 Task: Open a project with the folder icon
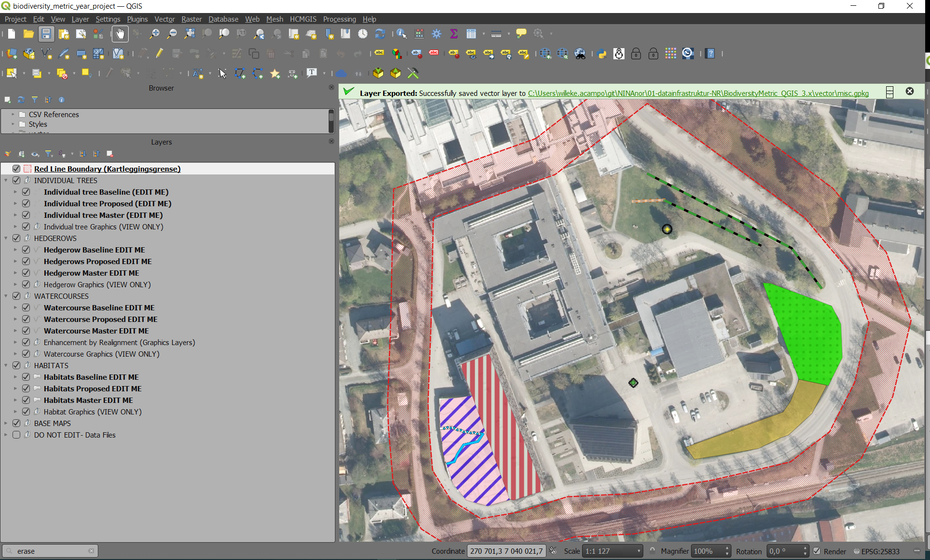[28, 34]
